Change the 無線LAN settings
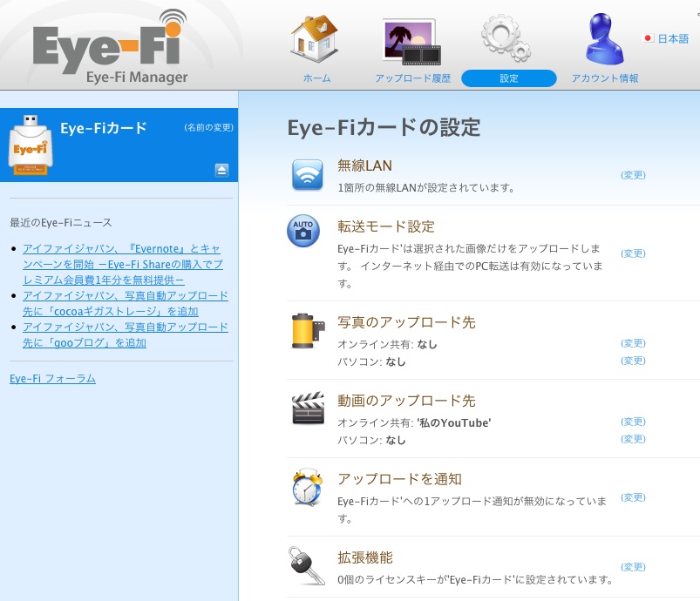700x601 pixels. coord(633,175)
